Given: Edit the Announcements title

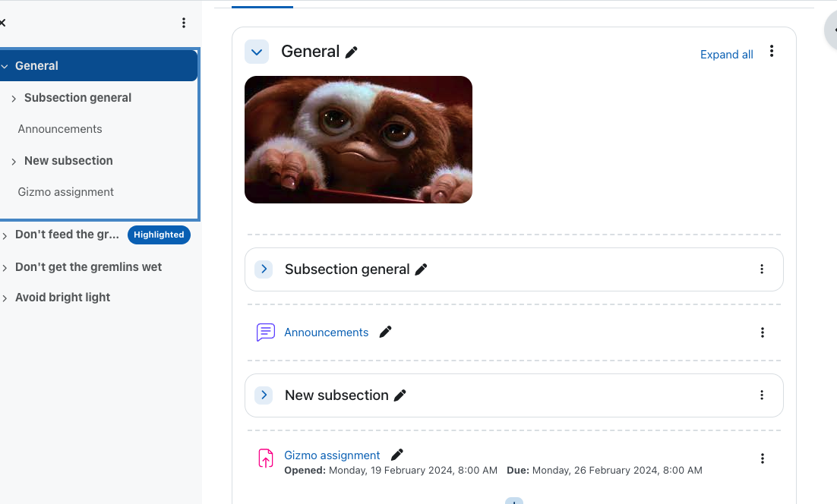Looking at the screenshot, I should point(385,332).
